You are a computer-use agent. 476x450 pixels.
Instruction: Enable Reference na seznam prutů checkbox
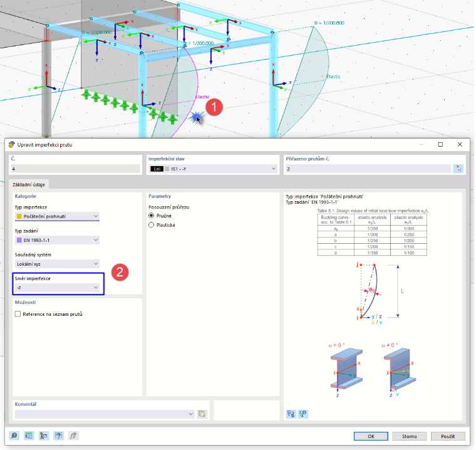[18, 314]
